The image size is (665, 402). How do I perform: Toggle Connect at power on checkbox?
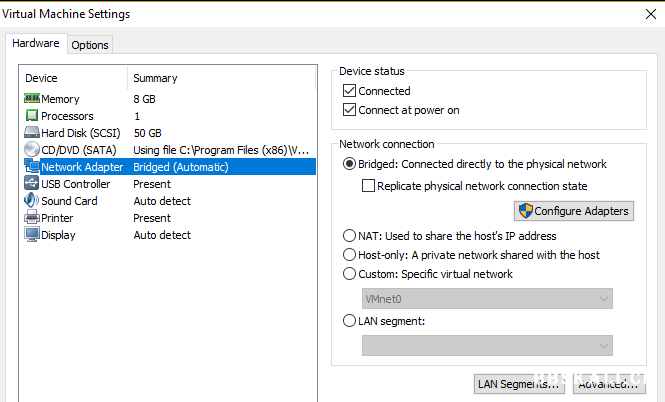coord(349,110)
